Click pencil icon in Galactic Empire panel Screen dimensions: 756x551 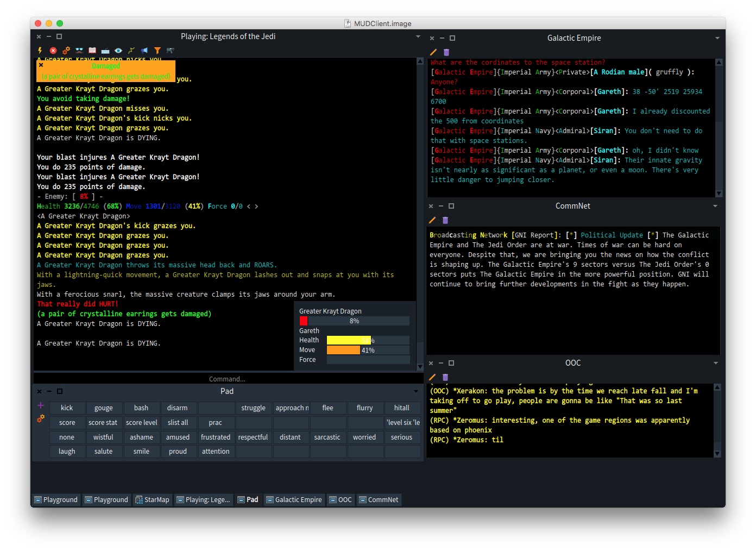point(433,52)
